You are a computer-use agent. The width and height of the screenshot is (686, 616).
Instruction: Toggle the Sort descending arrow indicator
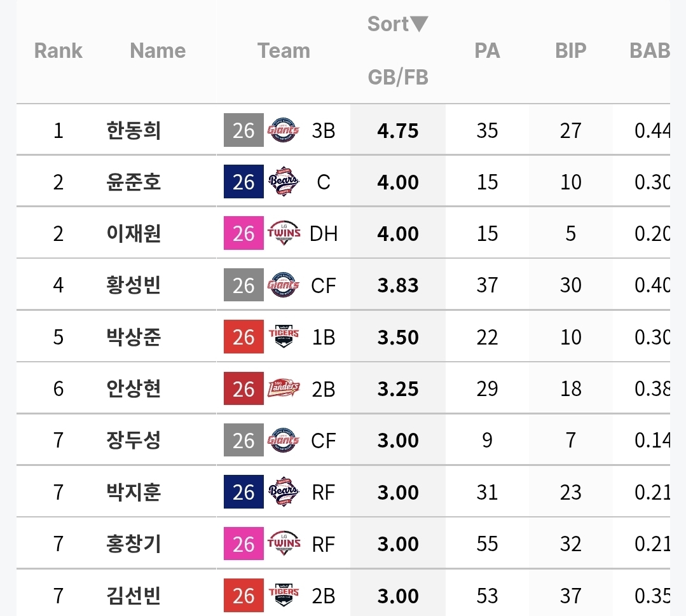(x=419, y=24)
